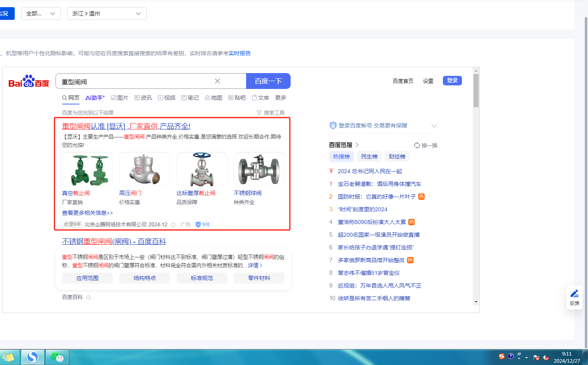Select the 民生榜 hot list tab
This screenshot has height=365, width=588.
369,156
